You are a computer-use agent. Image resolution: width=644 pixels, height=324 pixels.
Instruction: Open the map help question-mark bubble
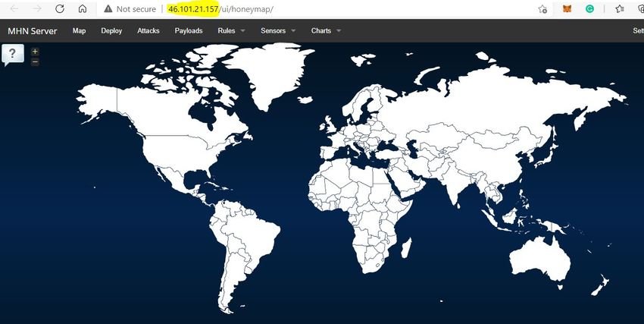click(x=13, y=55)
